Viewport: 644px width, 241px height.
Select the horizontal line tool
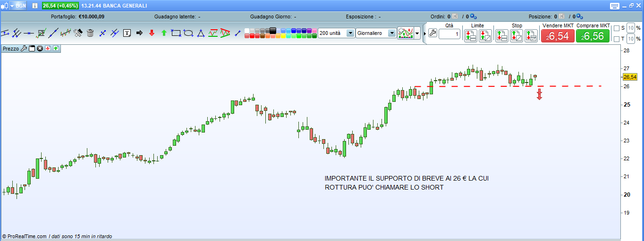pos(29,33)
